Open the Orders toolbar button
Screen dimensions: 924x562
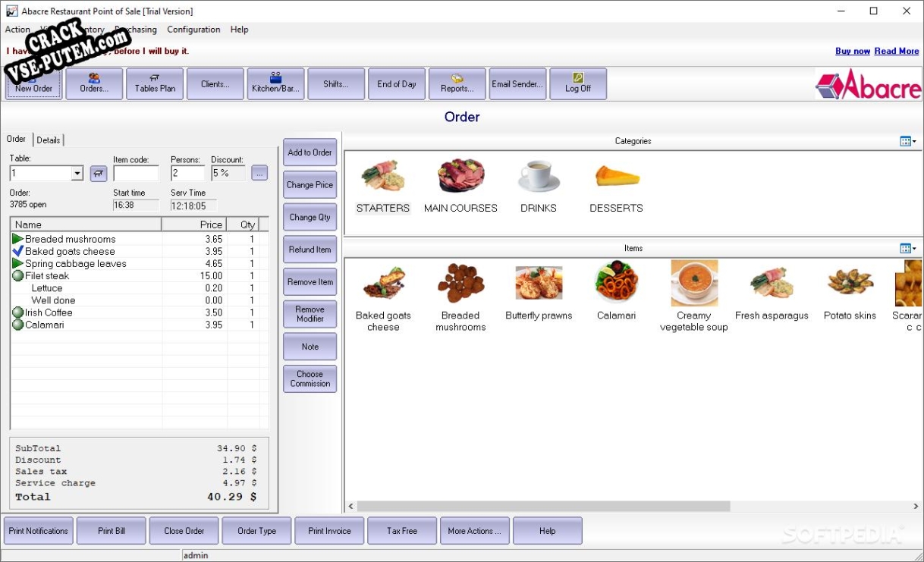click(x=94, y=83)
